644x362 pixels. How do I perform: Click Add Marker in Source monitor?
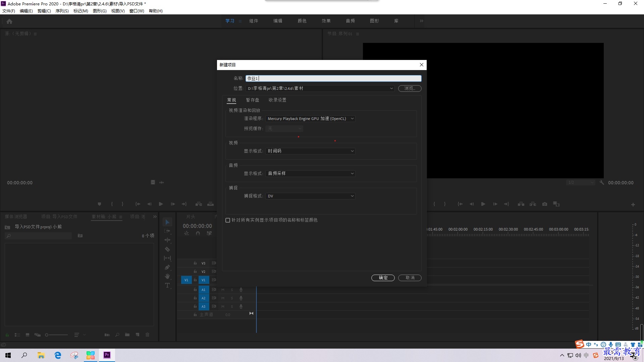[x=99, y=204]
